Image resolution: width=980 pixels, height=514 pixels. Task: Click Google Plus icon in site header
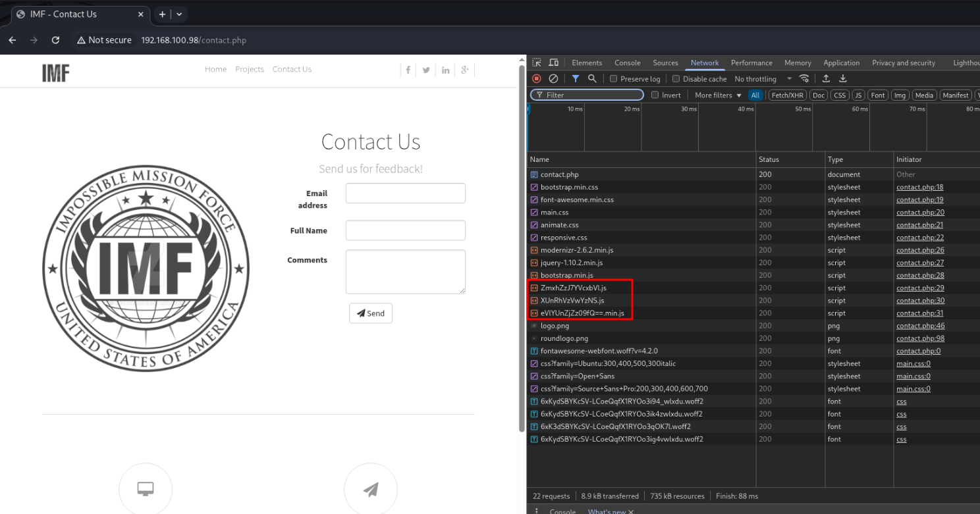coord(464,70)
